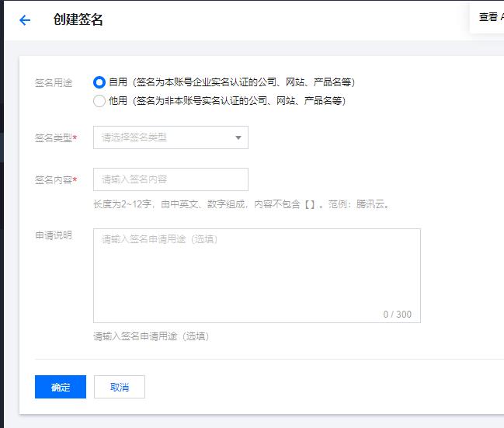This screenshot has width=504, height=428.
Task: Click the 签名用途 label
Action: pos(54,83)
